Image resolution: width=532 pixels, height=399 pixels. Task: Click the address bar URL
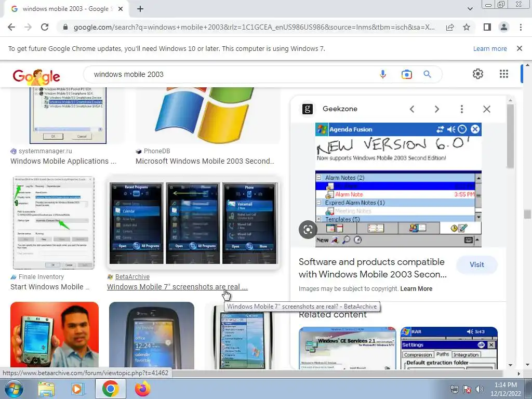tap(254, 27)
